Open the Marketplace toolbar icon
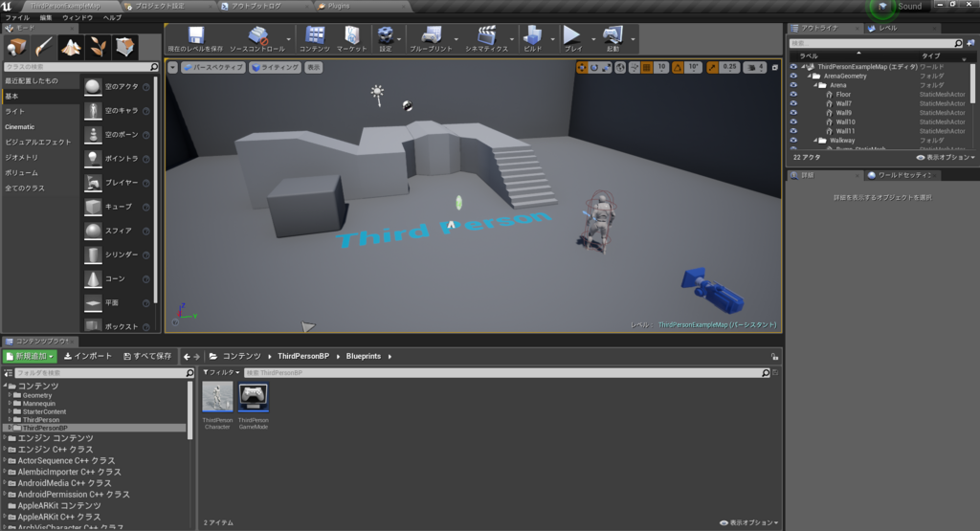980x531 pixels. point(352,35)
